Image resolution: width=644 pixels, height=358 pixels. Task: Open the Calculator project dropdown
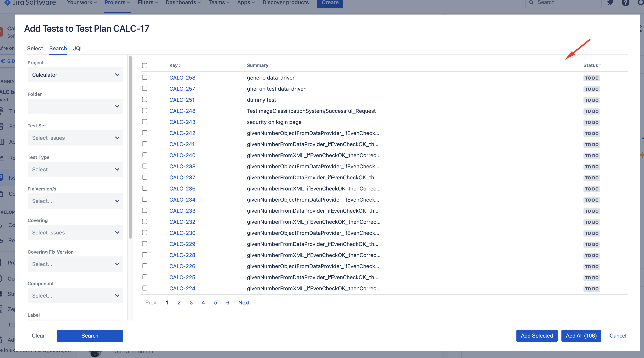tap(75, 75)
